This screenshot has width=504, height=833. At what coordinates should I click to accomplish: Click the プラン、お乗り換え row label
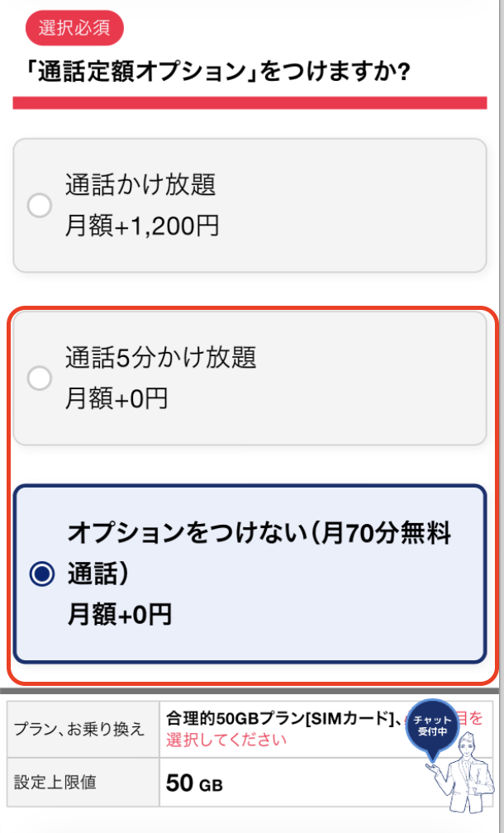tap(79, 729)
